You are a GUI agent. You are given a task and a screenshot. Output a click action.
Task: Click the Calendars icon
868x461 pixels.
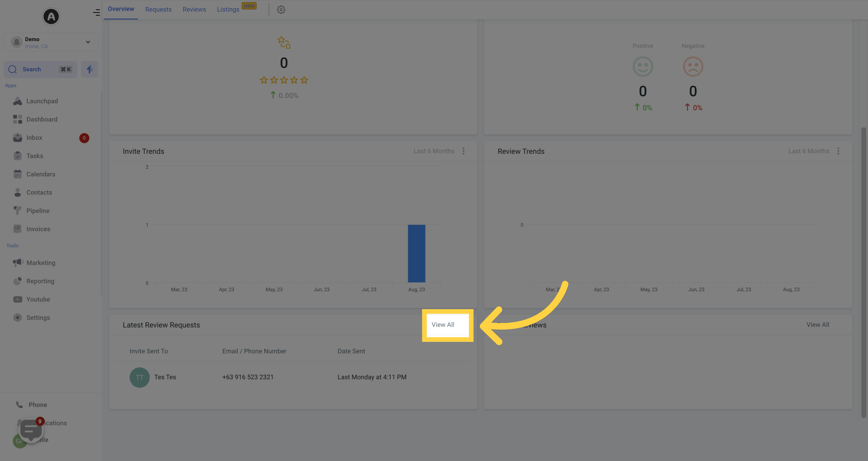[x=17, y=174]
